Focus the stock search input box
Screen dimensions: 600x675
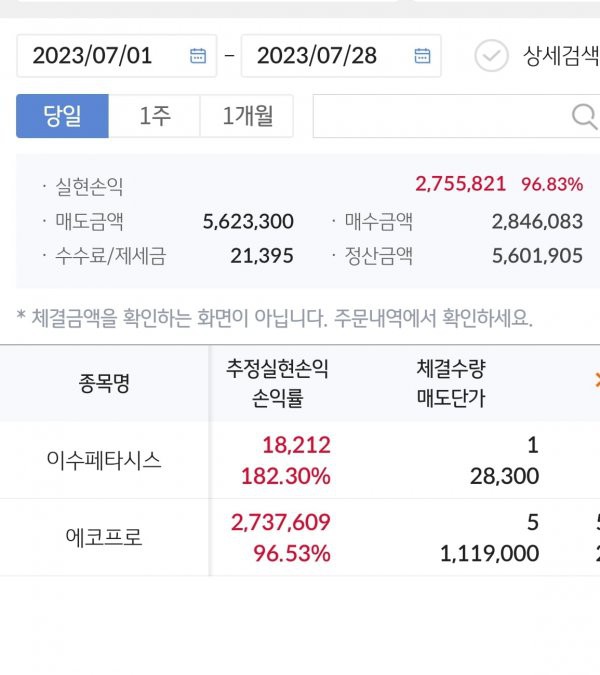pyautogui.click(x=440, y=117)
